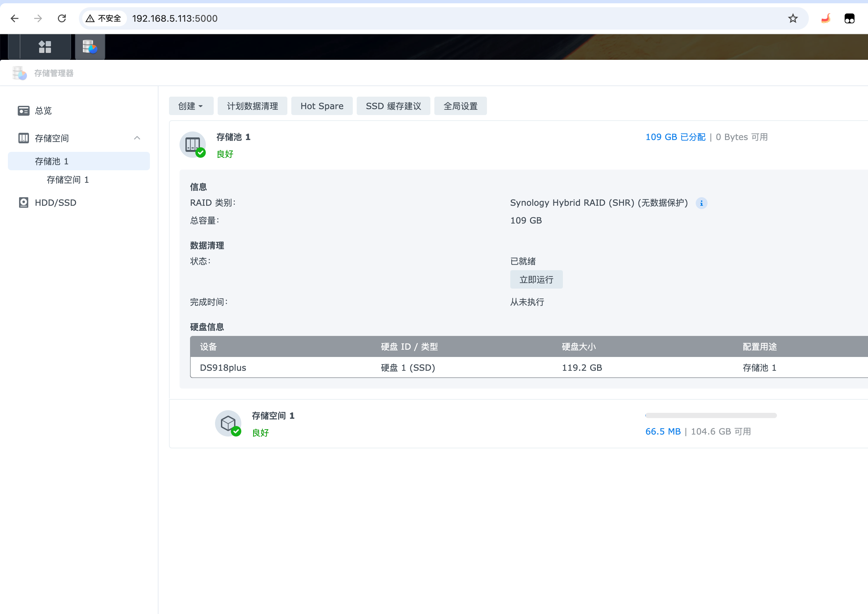
Task: Select Storage Manager icon in DSM taskbar
Action: [x=90, y=47]
